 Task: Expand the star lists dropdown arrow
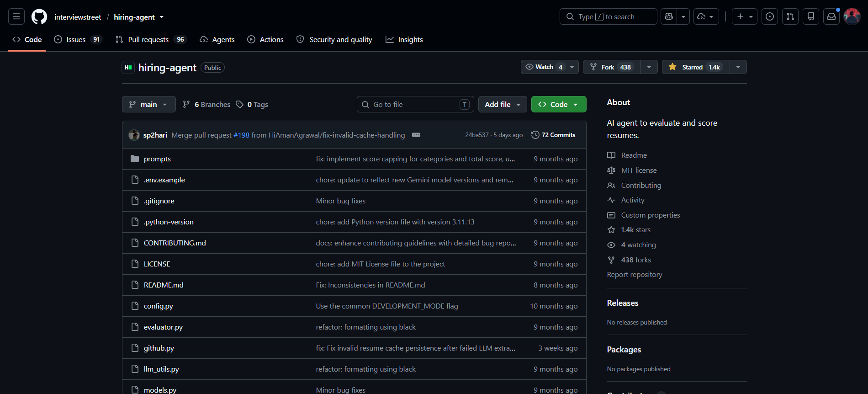tap(738, 67)
